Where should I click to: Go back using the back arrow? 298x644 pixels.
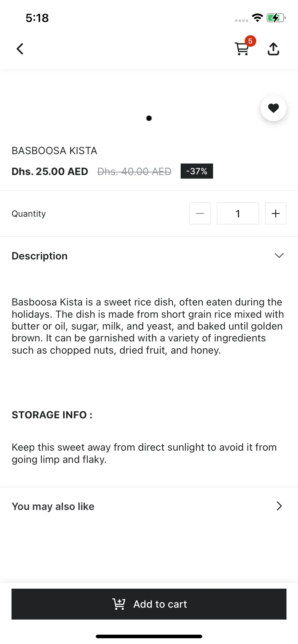[x=20, y=49]
